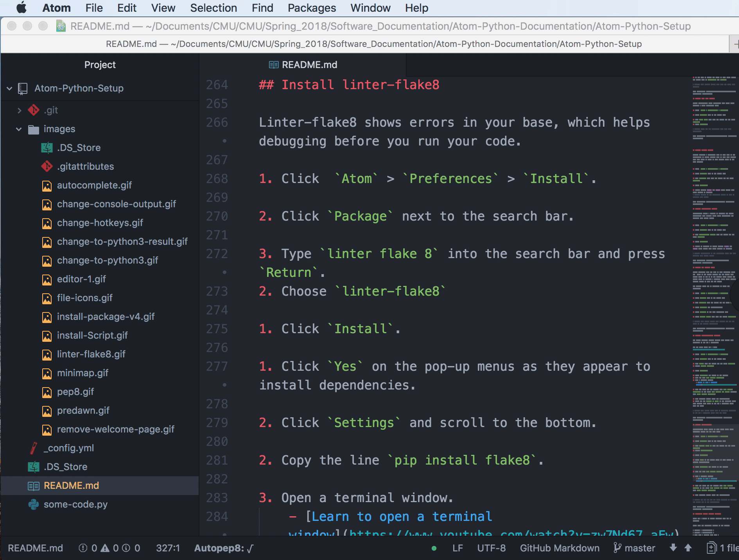Screen dimensions: 739x560
Task: Click the autocomplete.gif image icon
Action: point(47,186)
